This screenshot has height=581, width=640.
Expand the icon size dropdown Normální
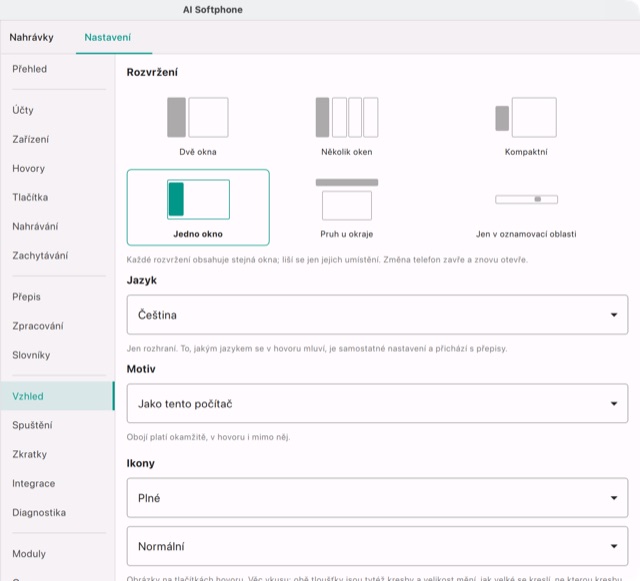click(x=377, y=546)
